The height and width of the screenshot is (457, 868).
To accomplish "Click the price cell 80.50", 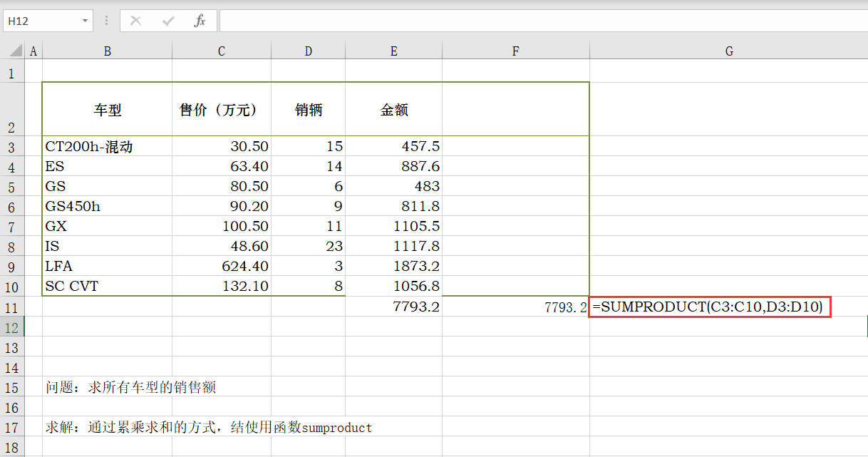I will (222, 186).
